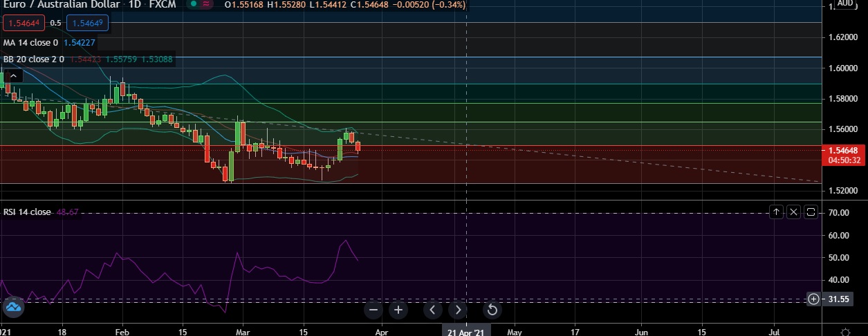The image size is (868, 336).
Task: Click the Mar label on the time axis
Action: (x=241, y=332)
